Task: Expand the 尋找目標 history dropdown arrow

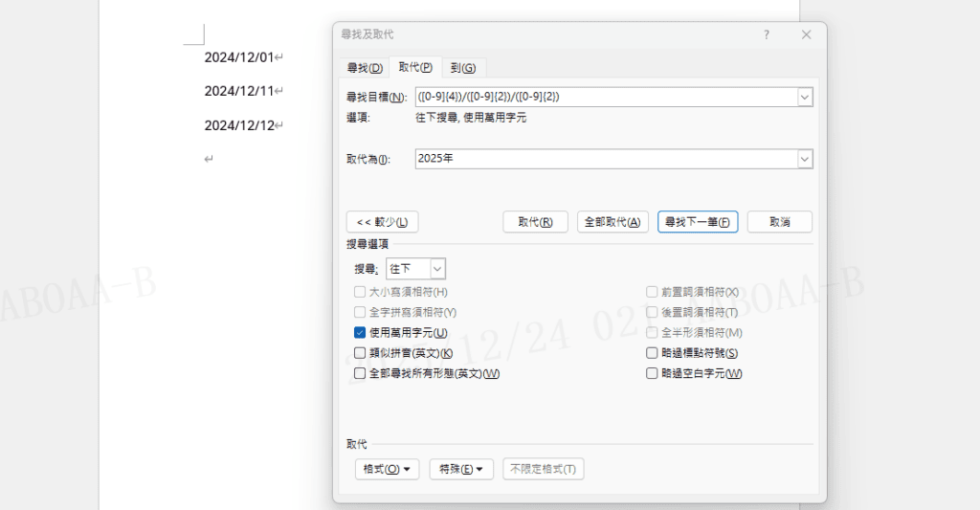Action: tap(805, 97)
